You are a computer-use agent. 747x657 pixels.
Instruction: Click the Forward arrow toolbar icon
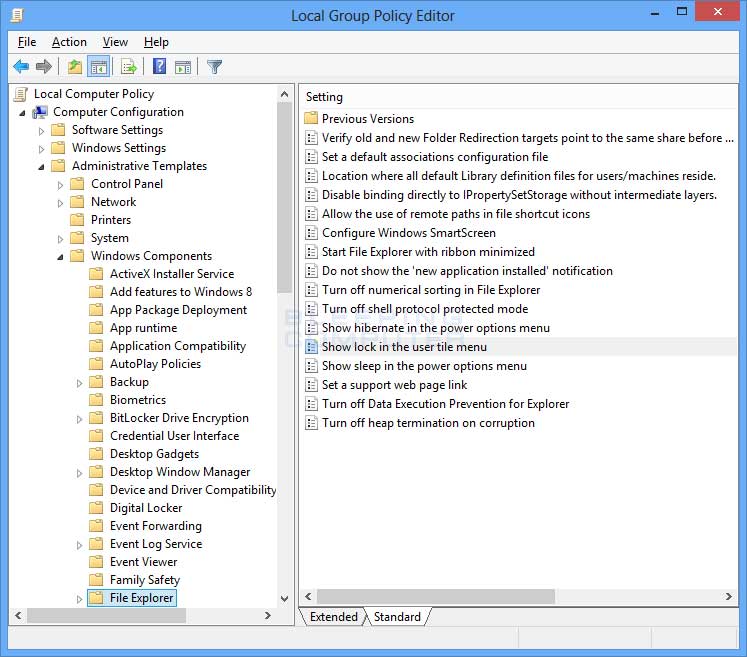tap(44, 67)
